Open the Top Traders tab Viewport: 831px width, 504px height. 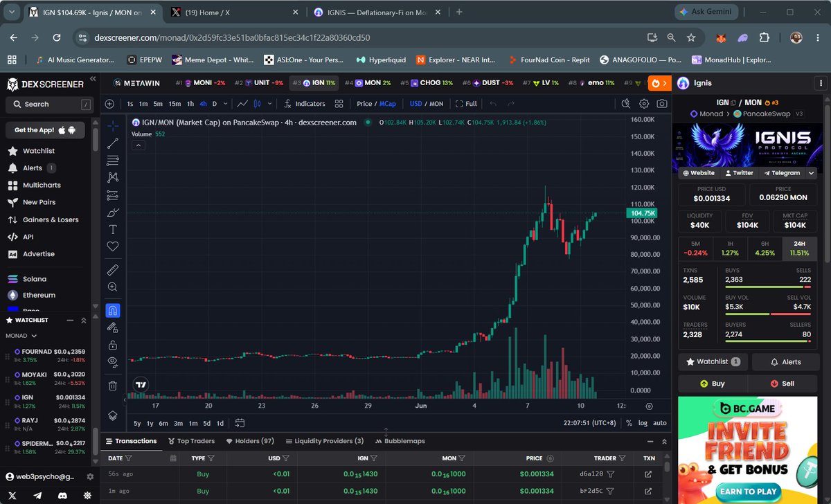tap(191, 441)
